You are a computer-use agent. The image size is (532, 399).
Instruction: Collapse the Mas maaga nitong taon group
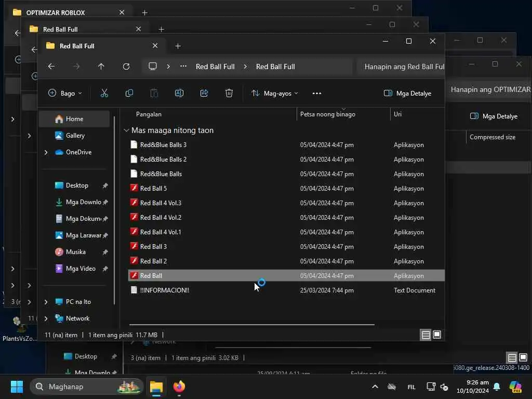click(x=126, y=130)
